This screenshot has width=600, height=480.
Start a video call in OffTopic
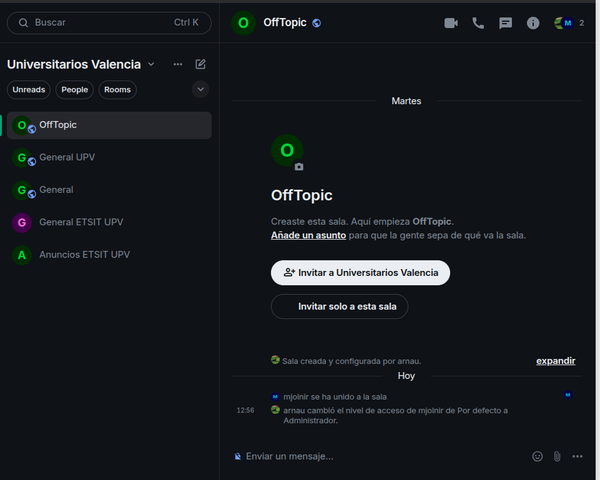(451, 23)
